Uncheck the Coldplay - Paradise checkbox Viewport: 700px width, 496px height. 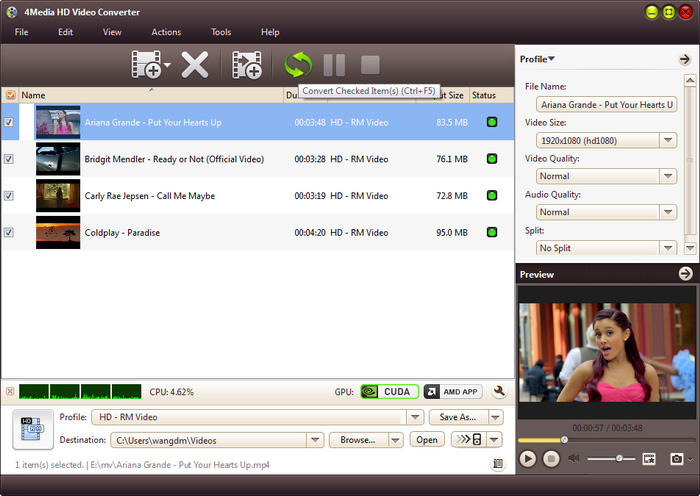click(8, 232)
